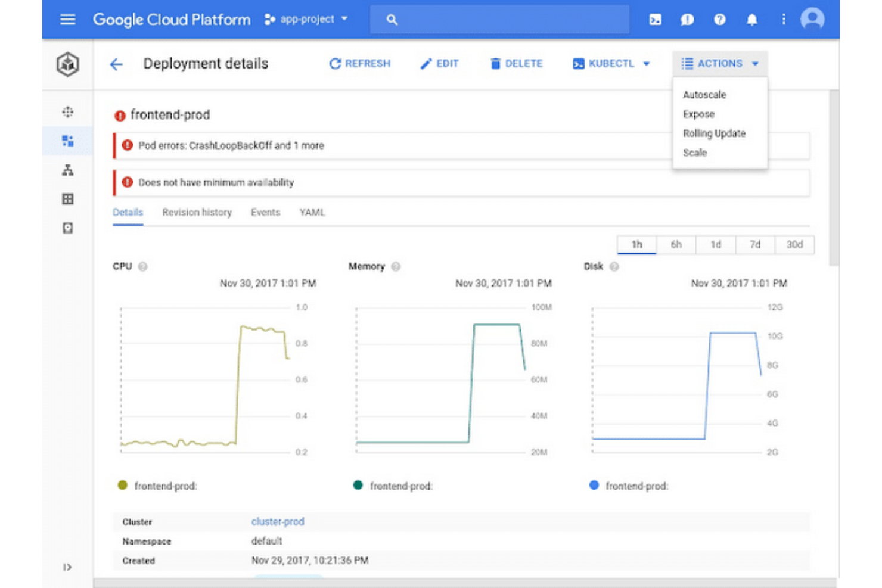Open the notifications bell icon
The width and height of the screenshot is (882, 588).
click(x=751, y=20)
